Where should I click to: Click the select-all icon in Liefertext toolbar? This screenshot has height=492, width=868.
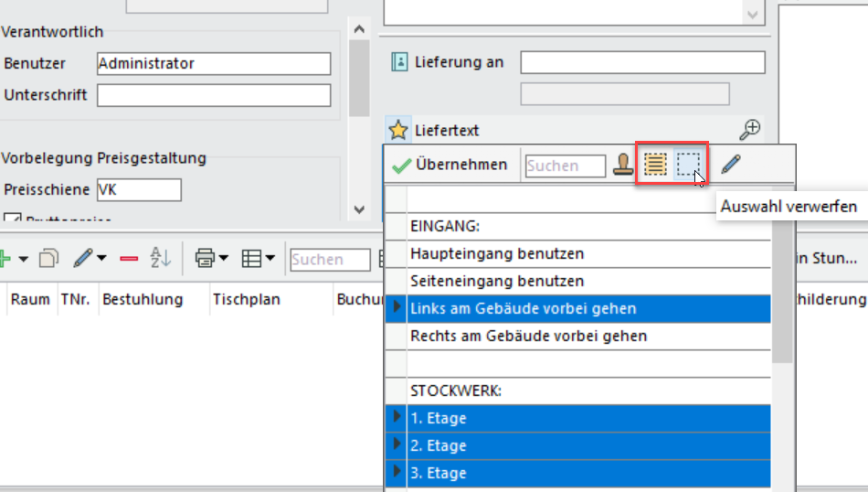click(x=654, y=165)
